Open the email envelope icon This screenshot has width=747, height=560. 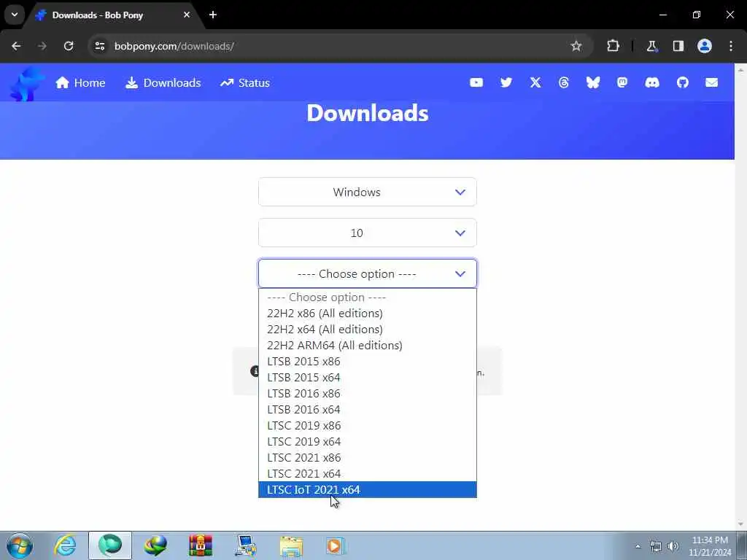(x=711, y=83)
